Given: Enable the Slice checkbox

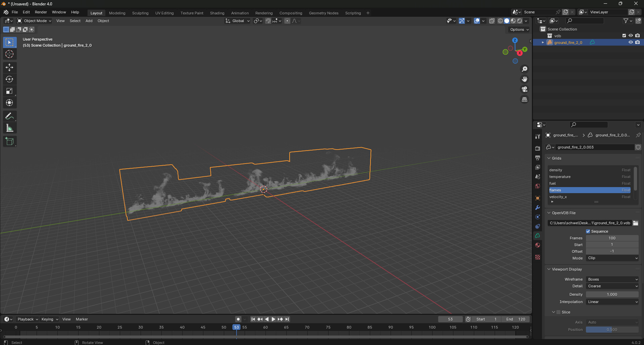Looking at the screenshot, I should click(x=558, y=312).
